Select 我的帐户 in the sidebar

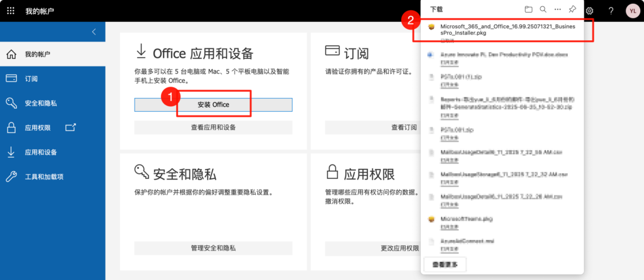[37, 54]
